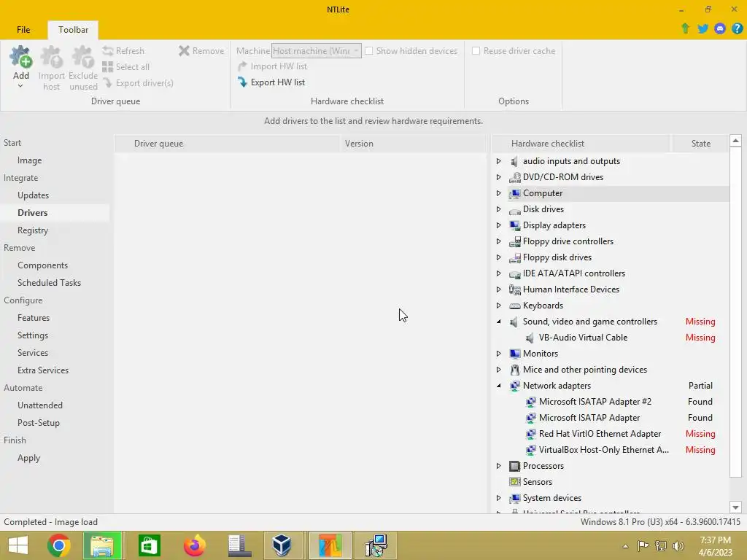This screenshot has height=560, width=747.
Task: Open the Features page
Action: (34, 318)
